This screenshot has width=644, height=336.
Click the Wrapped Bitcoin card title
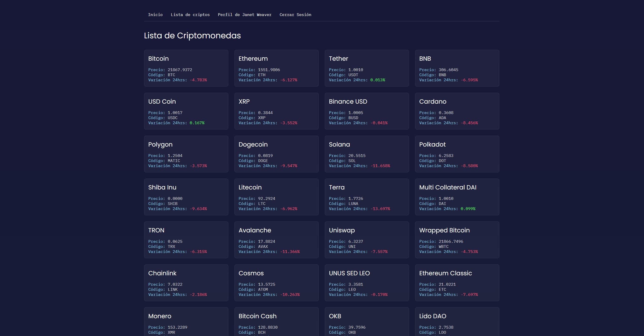(x=444, y=230)
